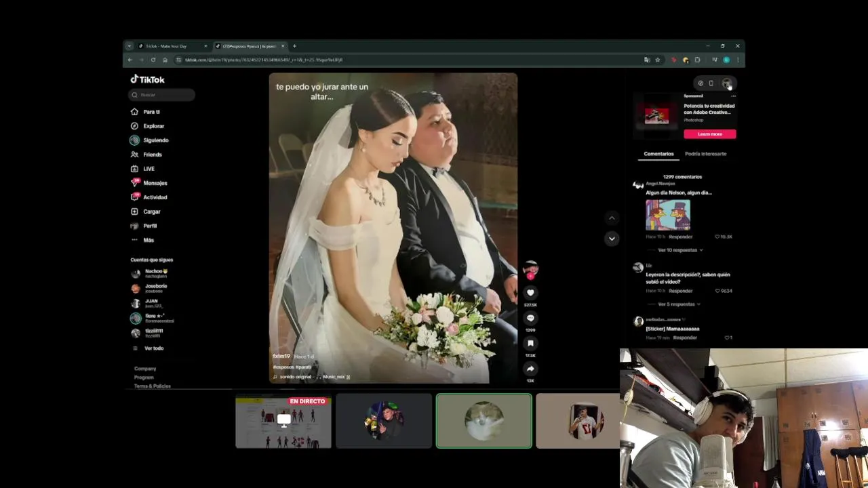Screen dimensions: 868x488
Task: Open the LIVE section
Action: coord(143,169)
